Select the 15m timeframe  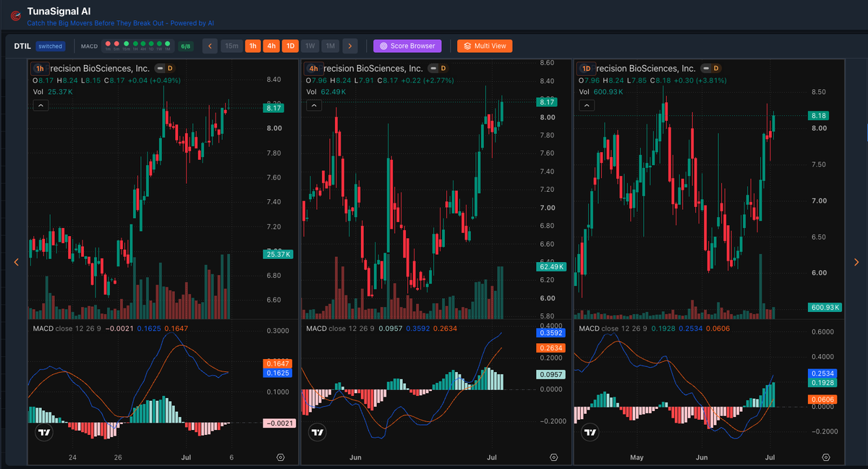231,46
